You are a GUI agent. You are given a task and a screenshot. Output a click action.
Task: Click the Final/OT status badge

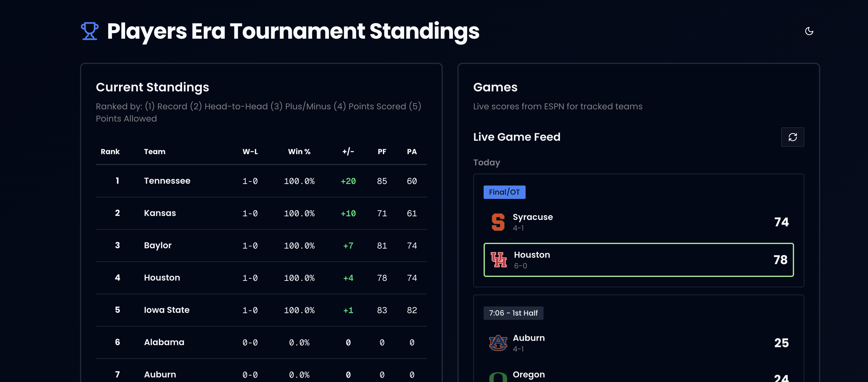coord(504,192)
